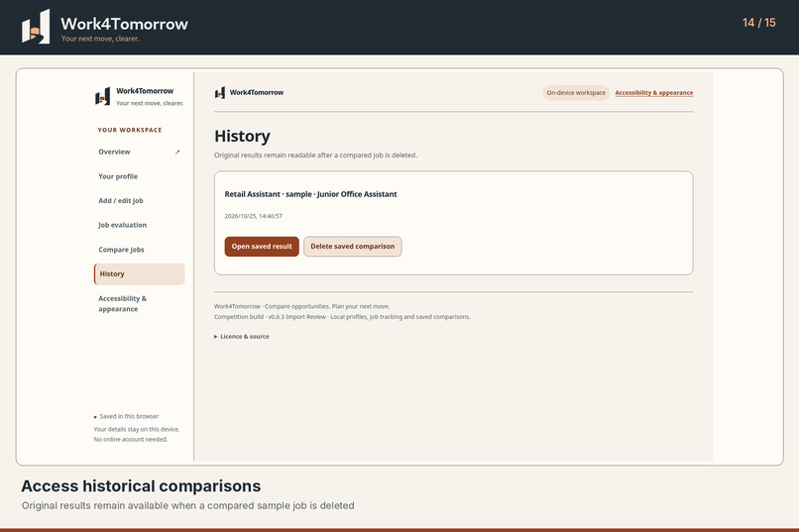Open Accessibility & appearance in the sidebar
The height and width of the screenshot is (532, 799).
click(139, 303)
